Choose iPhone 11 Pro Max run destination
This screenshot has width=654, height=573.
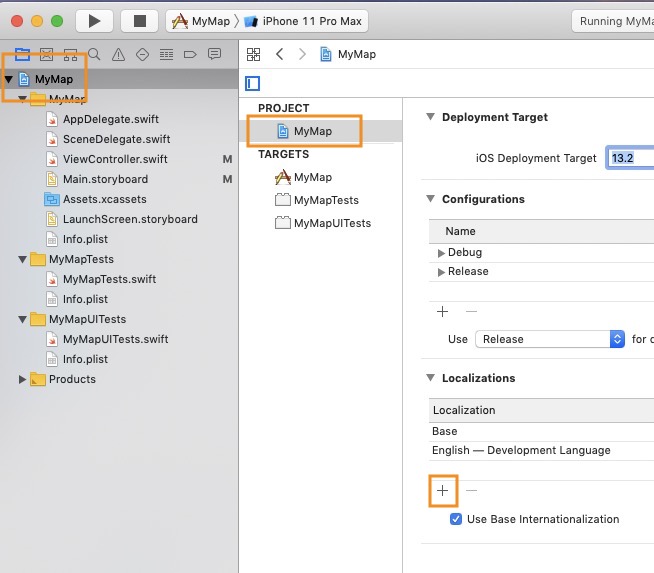point(303,21)
